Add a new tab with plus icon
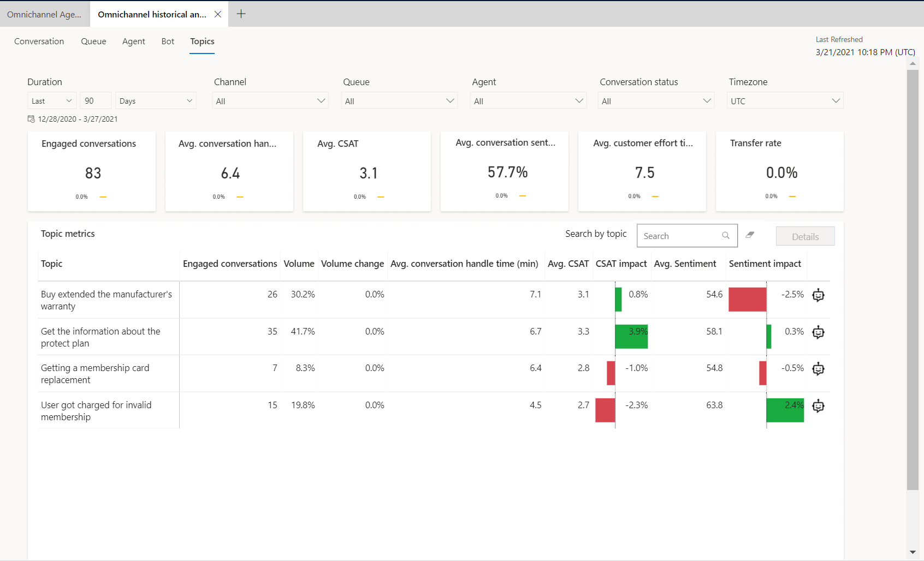The height and width of the screenshot is (561, 924). pyautogui.click(x=241, y=14)
